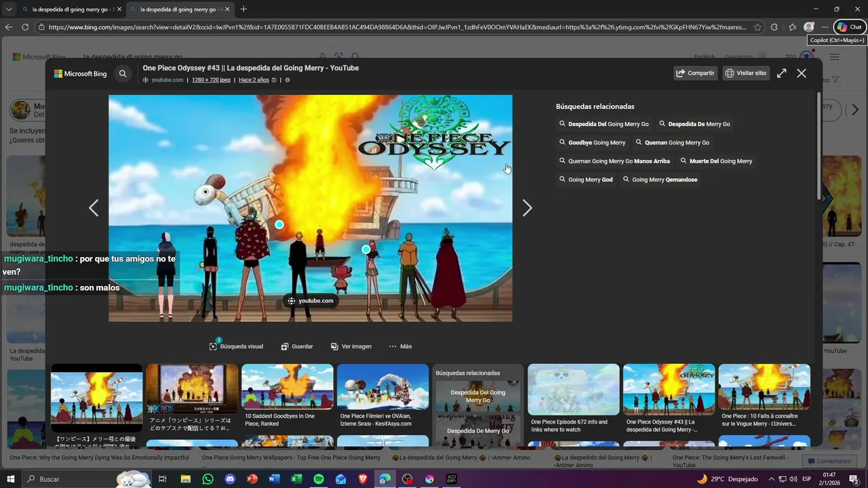
Task: Click the first visual search hotspot dot on the image
Action: click(x=279, y=224)
